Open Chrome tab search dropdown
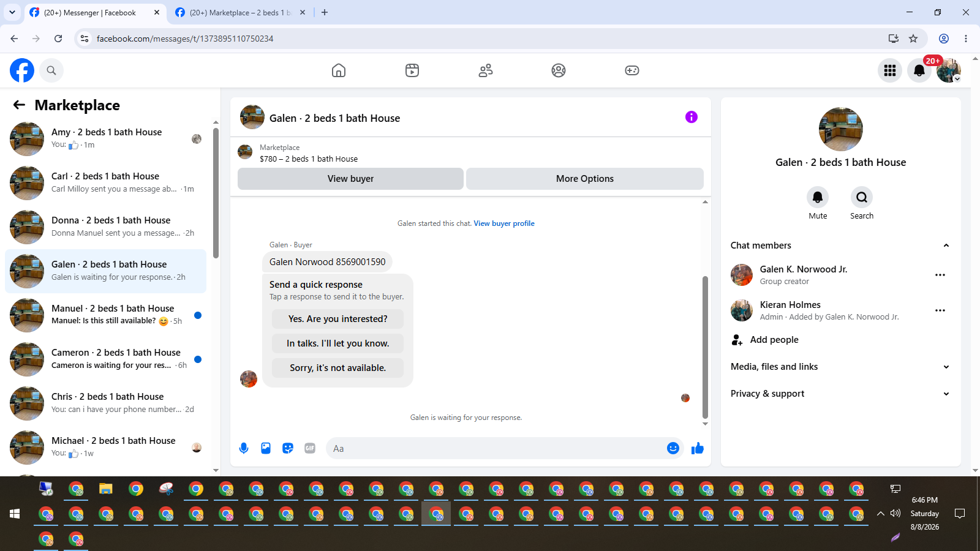This screenshot has height=551, width=980. (x=12, y=12)
